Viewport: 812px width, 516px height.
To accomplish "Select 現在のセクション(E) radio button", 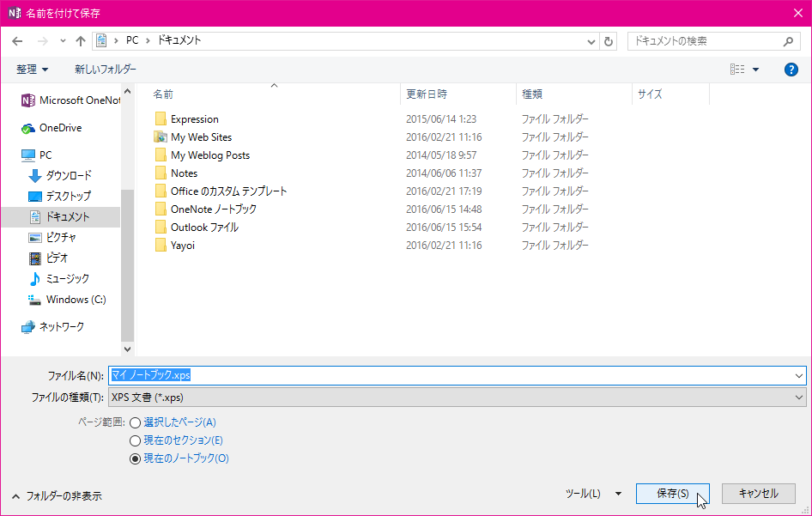I will (135, 441).
